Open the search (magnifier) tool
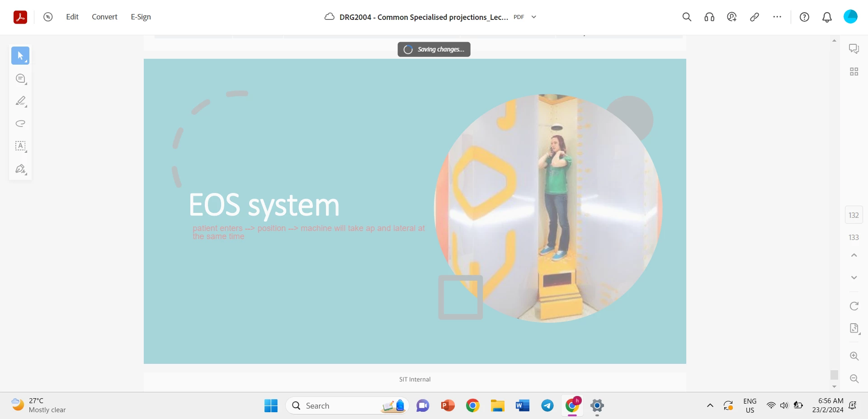Viewport: 868px width, 419px height. tap(687, 17)
